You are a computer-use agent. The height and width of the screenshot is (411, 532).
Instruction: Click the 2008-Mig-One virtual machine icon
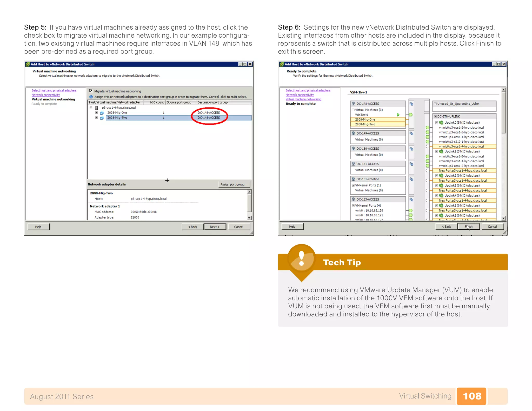102,113
